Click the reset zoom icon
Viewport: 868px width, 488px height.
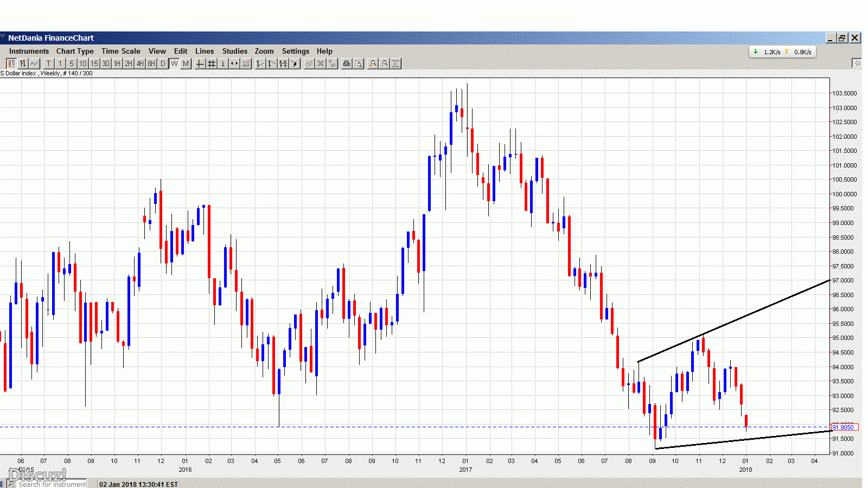click(x=395, y=63)
